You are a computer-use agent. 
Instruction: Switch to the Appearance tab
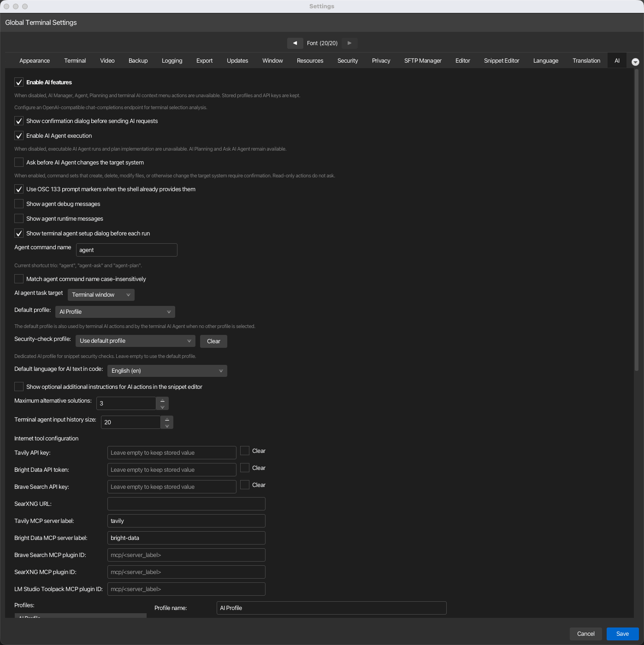tap(35, 61)
